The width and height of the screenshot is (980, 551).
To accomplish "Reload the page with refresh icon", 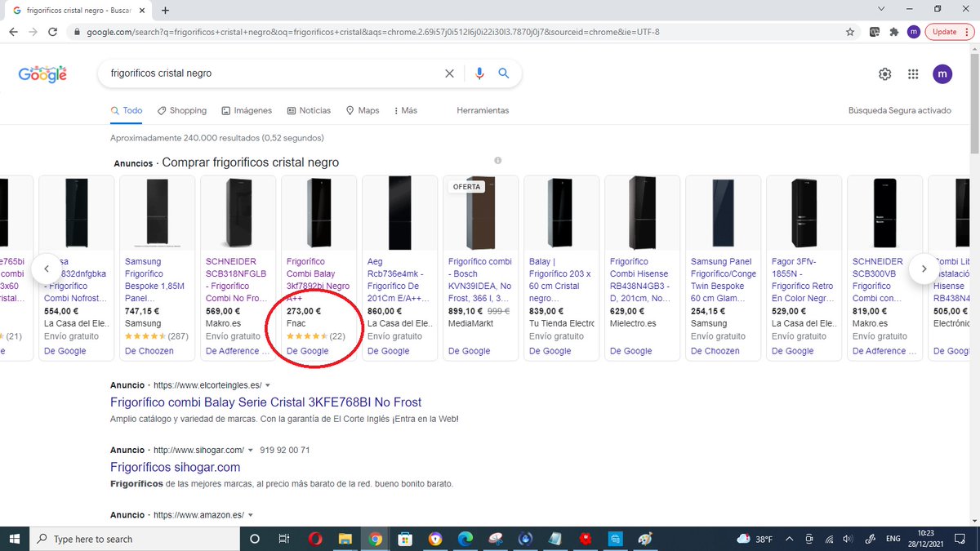I will pos(53,32).
